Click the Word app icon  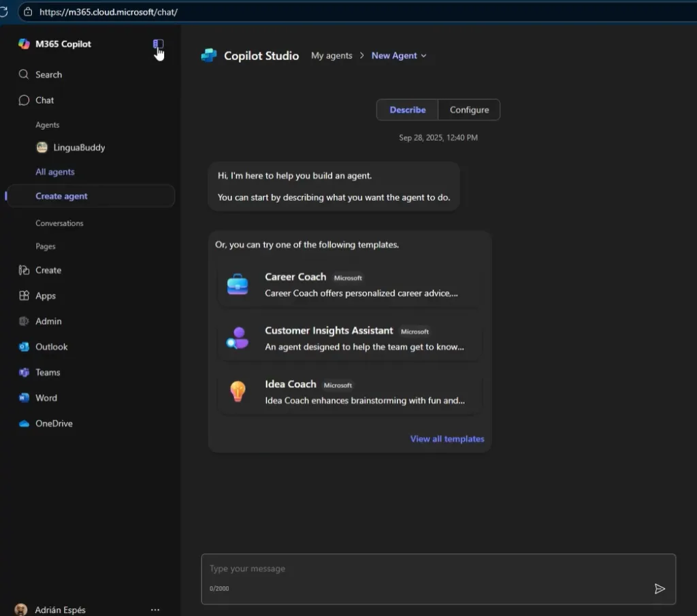24,398
